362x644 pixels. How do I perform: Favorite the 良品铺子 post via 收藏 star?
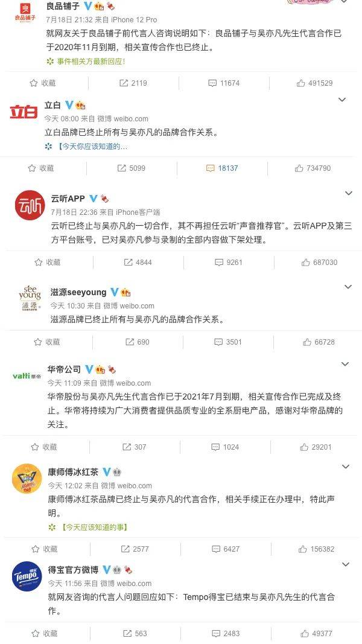pos(43,83)
